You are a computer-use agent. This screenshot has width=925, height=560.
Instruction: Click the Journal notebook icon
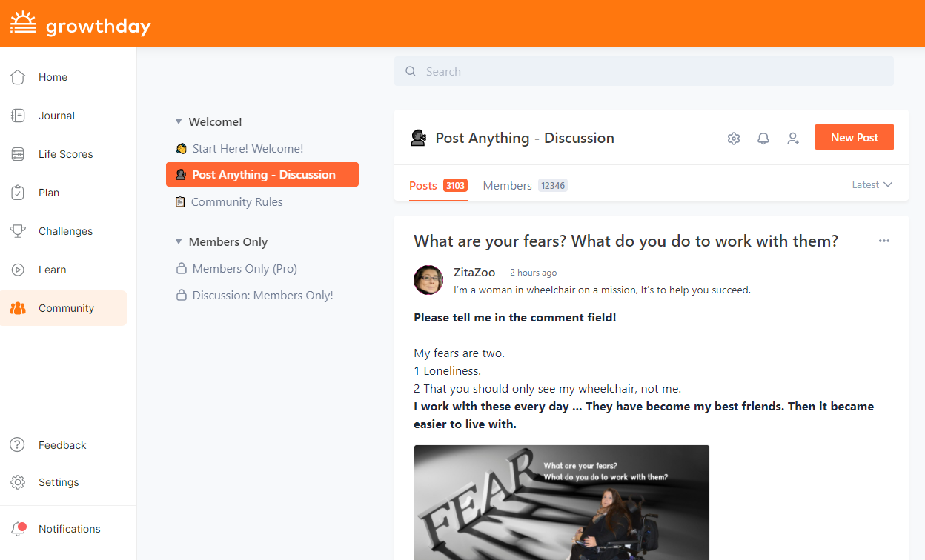click(18, 116)
